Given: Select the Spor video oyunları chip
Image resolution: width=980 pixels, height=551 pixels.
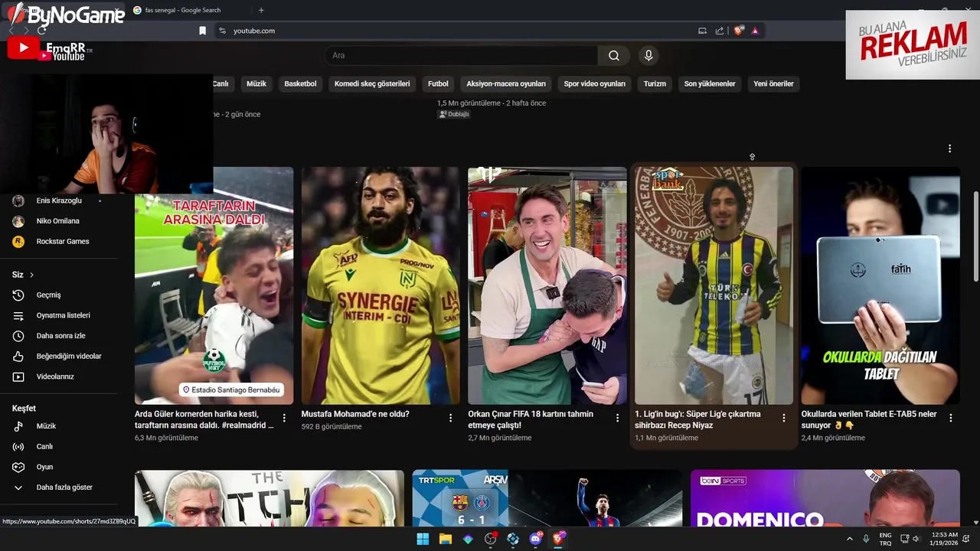Looking at the screenshot, I should coord(595,84).
